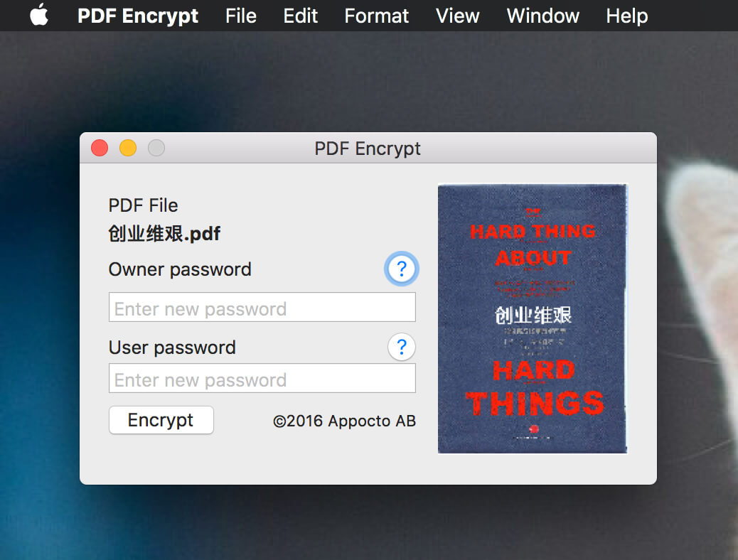
Task: Close the PDF Encrypt window
Action: [x=100, y=148]
